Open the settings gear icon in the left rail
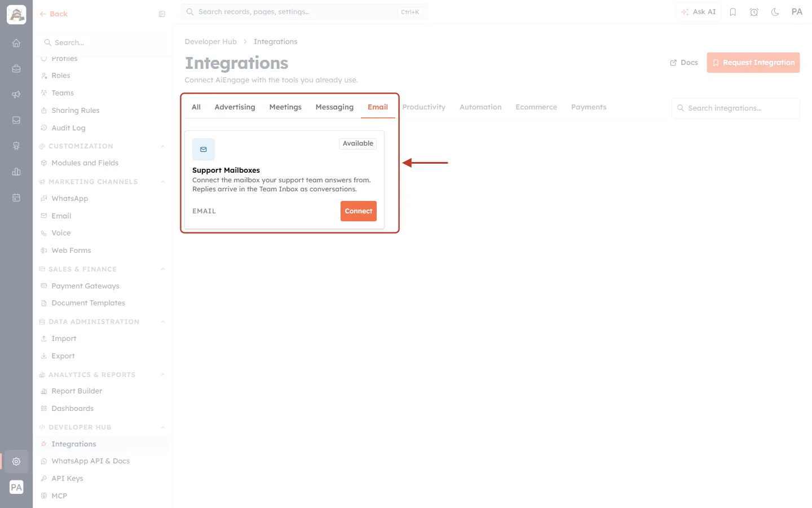Image resolution: width=812 pixels, height=508 pixels. pos(16,462)
